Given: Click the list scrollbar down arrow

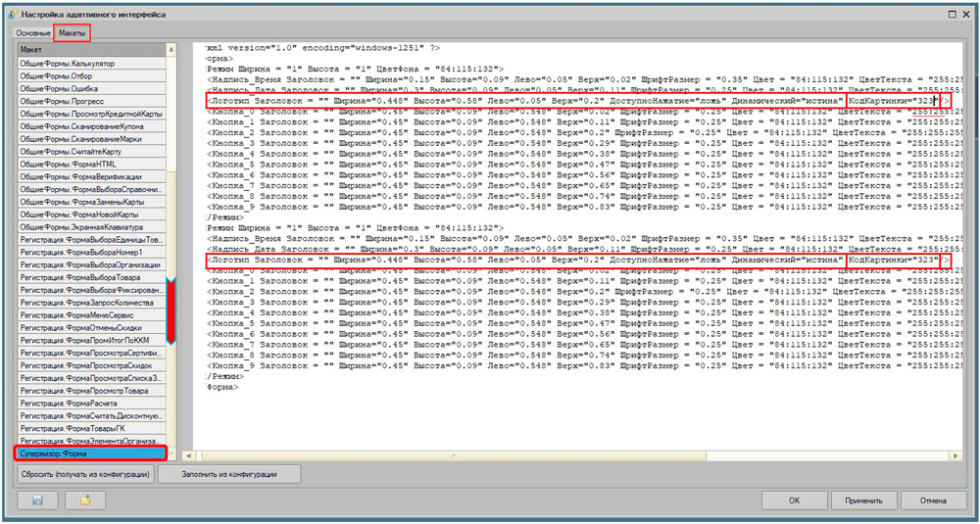Looking at the screenshot, I should tap(171, 453).
